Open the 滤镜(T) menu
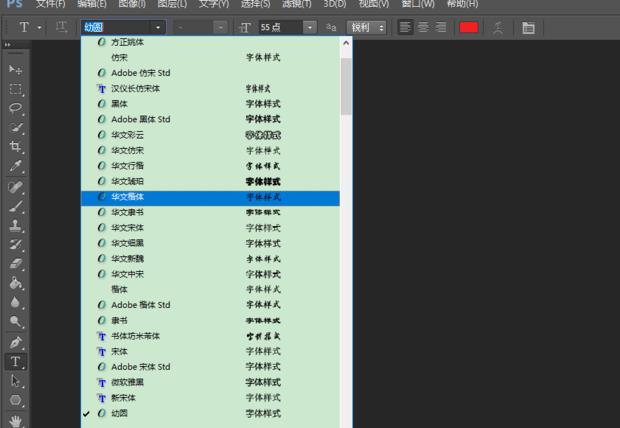Image resolution: width=620 pixels, height=428 pixels. coord(297,4)
